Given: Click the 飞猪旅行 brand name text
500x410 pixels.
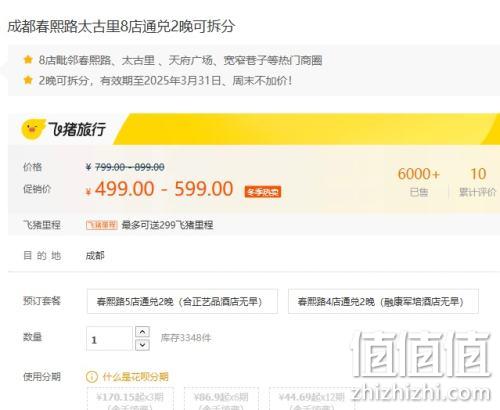Looking at the screenshot, I should (x=77, y=129).
